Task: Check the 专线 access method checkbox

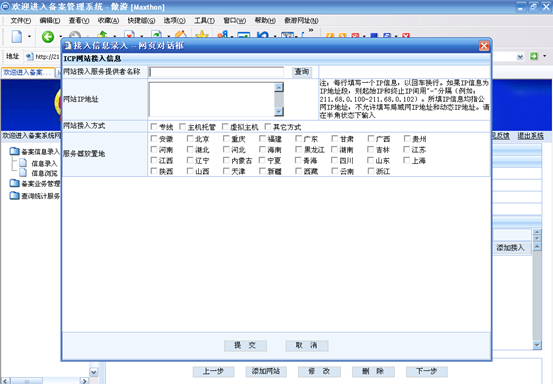Action: pyautogui.click(x=154, y=126)
